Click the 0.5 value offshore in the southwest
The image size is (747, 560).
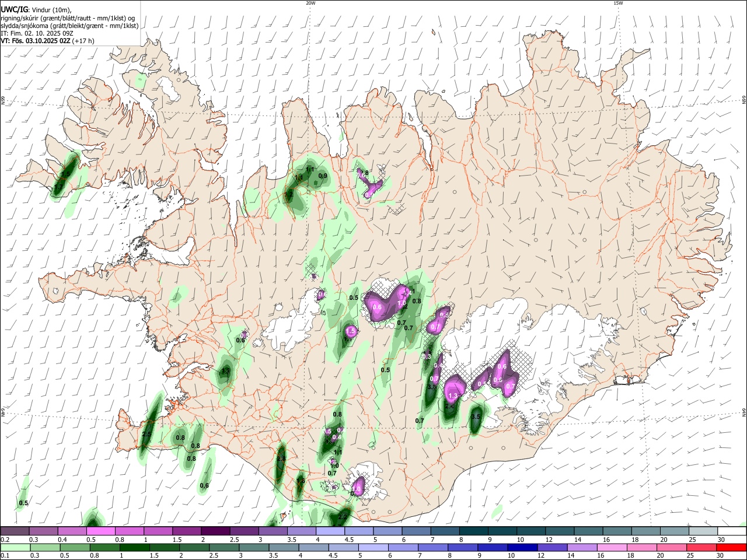pyautogui.click(x=23, y=503)
